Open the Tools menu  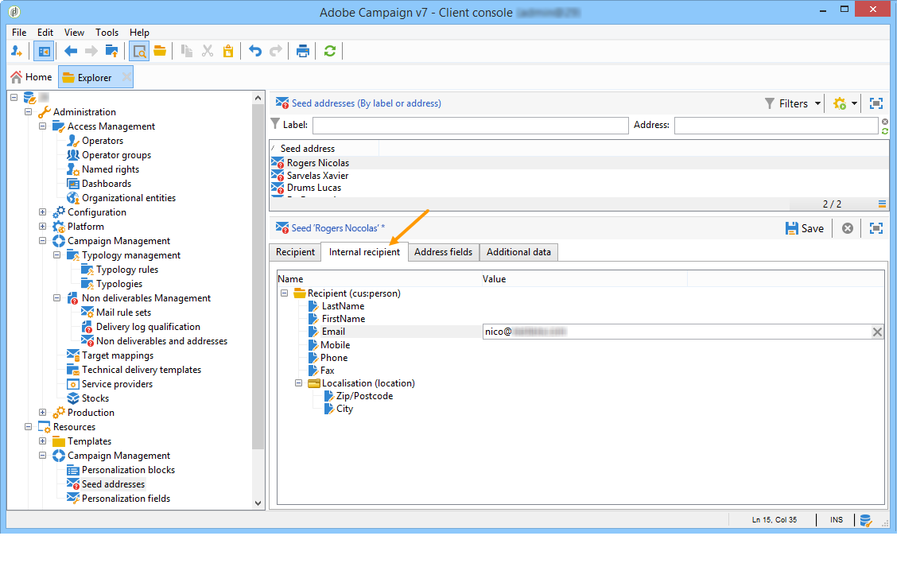107,33
